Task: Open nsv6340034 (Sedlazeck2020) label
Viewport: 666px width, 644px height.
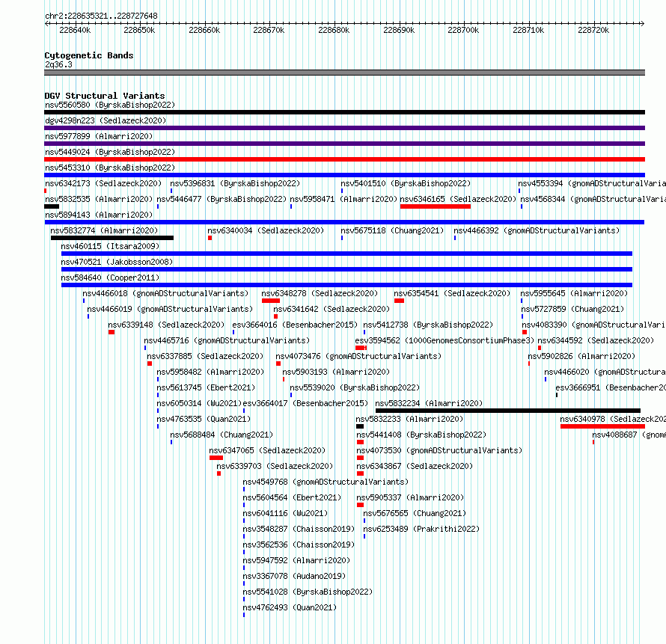Action: [266, 230]
